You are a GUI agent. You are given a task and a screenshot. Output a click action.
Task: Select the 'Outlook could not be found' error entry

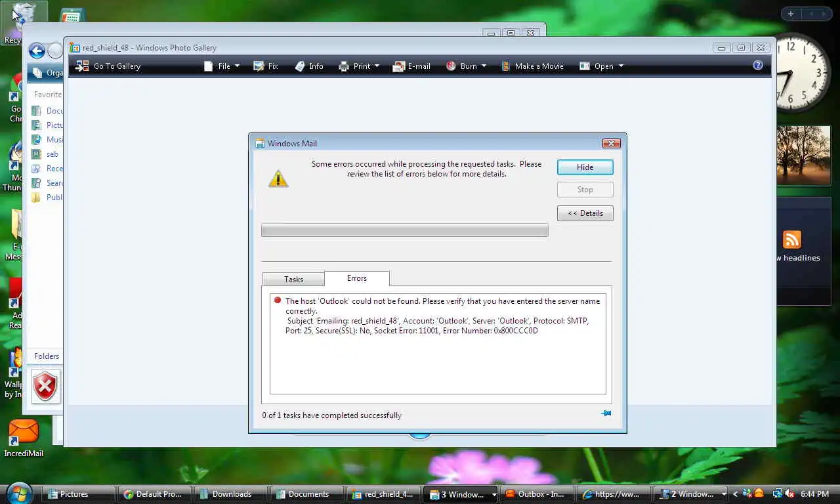tap(438, 316)
